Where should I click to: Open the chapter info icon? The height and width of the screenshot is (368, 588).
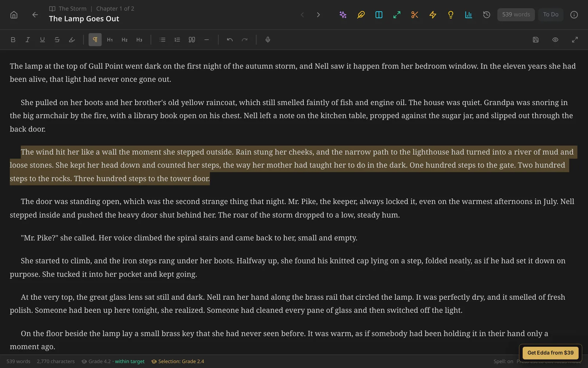[x=574, y=15]
